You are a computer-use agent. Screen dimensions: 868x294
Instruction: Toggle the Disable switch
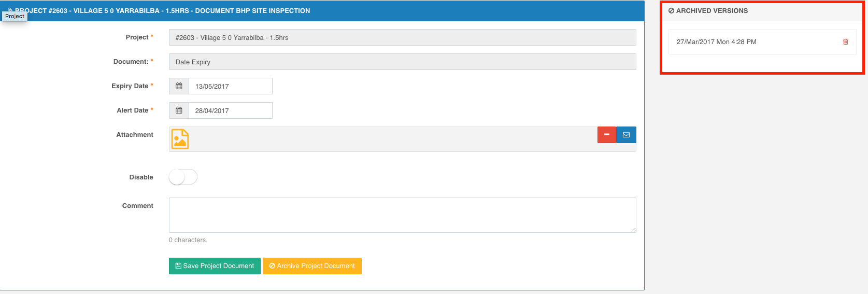pos(183,177)
